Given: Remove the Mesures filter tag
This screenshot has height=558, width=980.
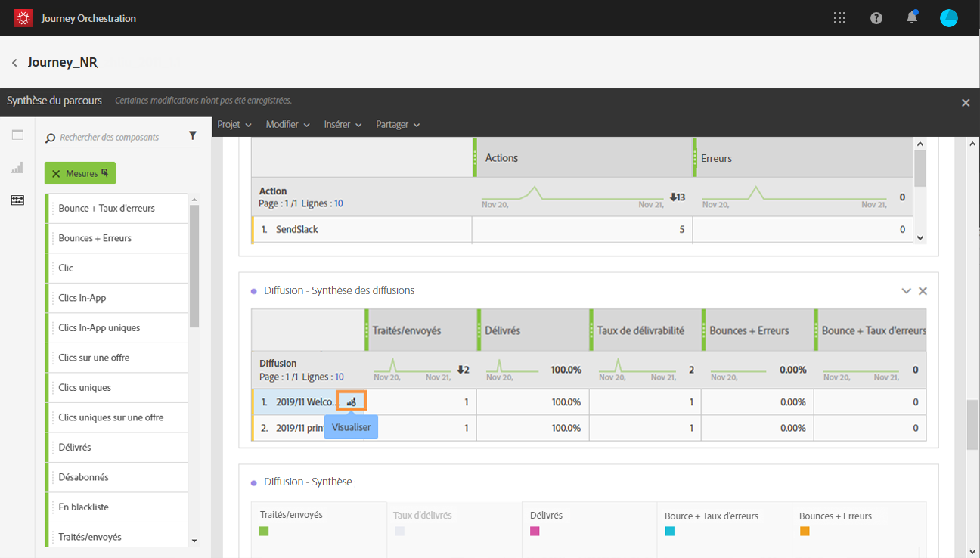Looking at the screenshot, I should click(x=56, y=174).
